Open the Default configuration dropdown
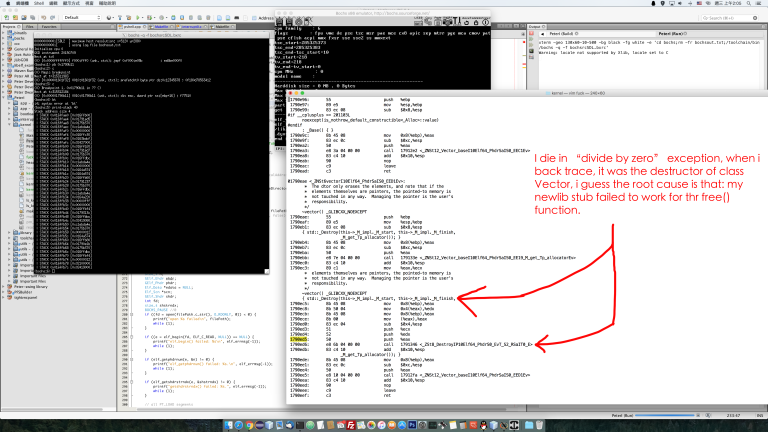Viewport: 768px width, 432px height. click(82, 18)
